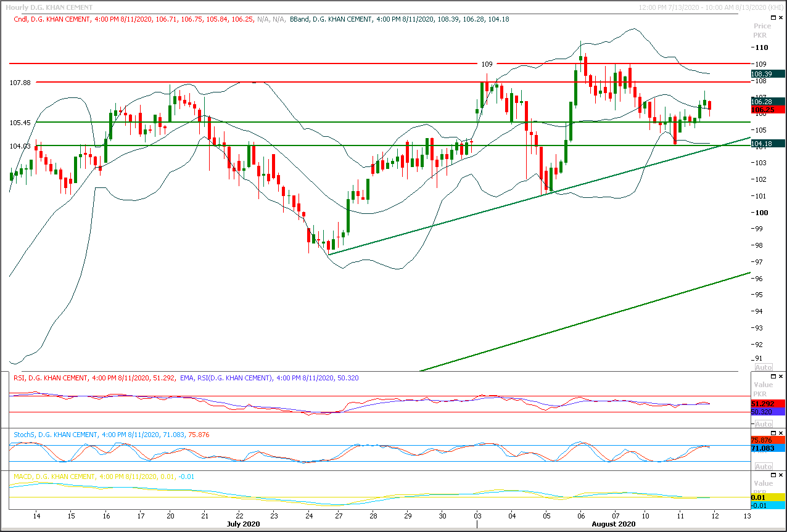
Task: Click the 51.292 RSI value tag
Action: coord(768,404)
